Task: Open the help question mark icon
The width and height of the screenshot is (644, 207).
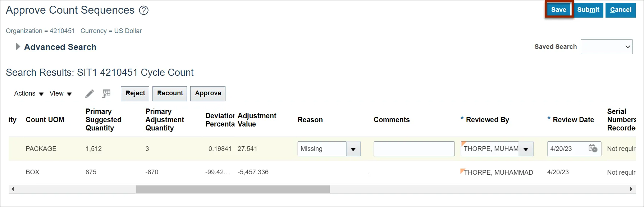Action: pos(144,10)
